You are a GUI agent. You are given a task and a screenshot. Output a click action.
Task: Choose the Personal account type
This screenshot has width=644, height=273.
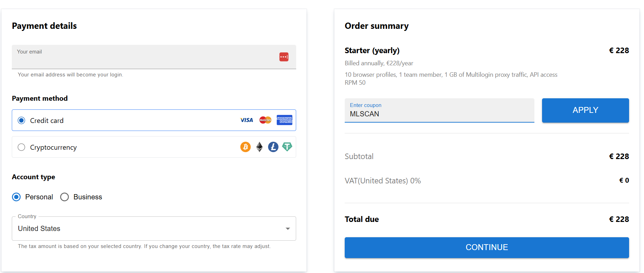pyautogui.click(x=16, y=197)
